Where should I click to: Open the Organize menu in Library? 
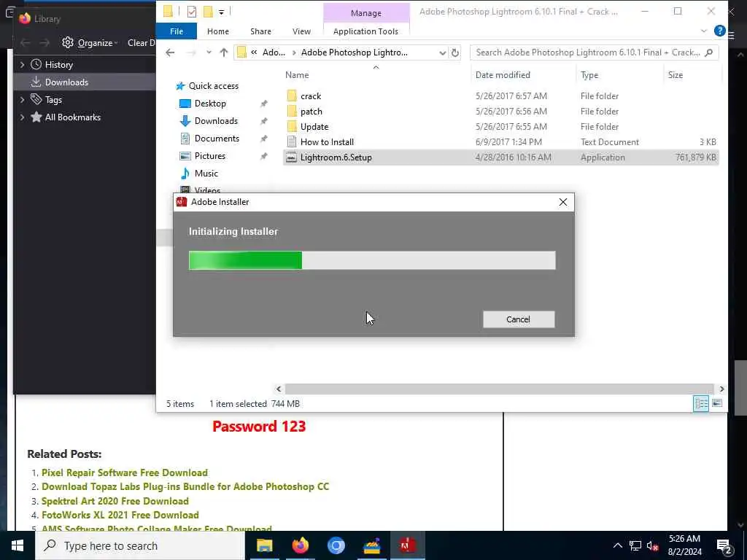pyautogui.click(x=90, y=43)
